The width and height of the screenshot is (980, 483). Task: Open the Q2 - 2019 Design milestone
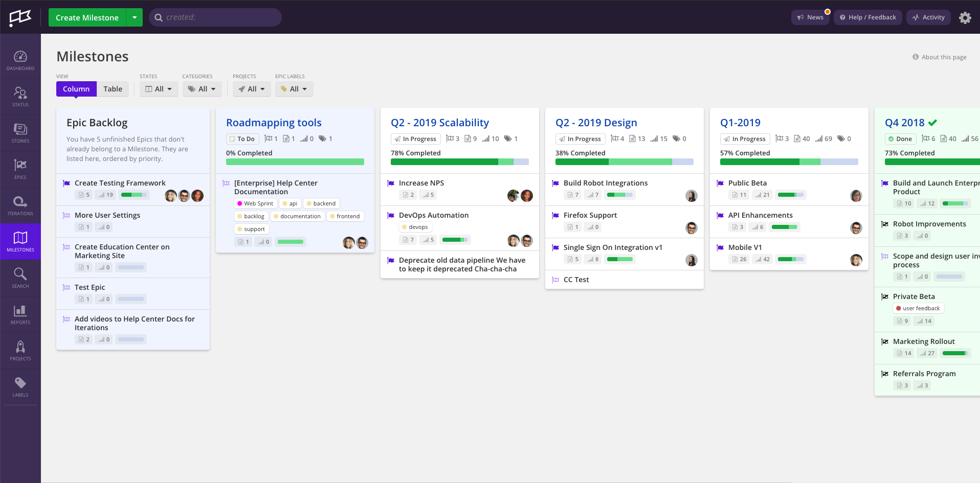point(596,123)
